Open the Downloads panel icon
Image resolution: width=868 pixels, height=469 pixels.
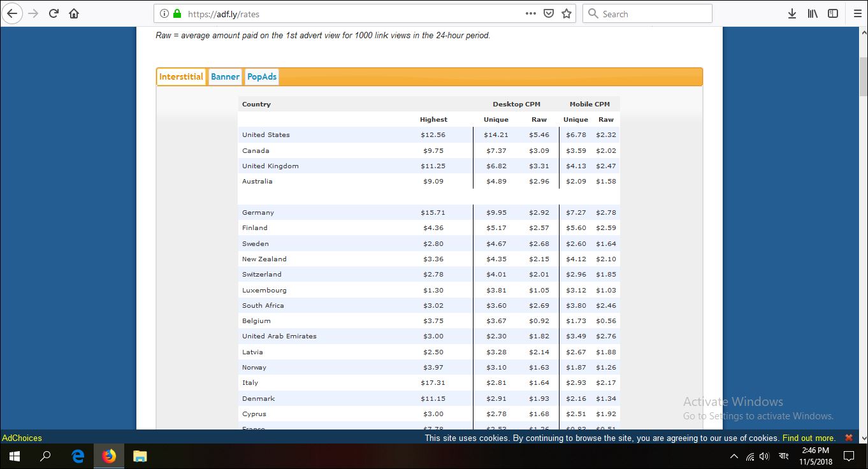(x=792, y=13)
